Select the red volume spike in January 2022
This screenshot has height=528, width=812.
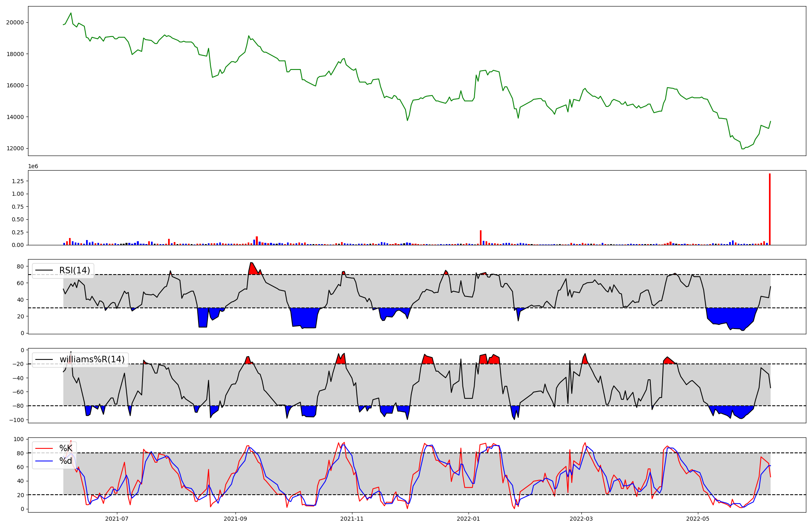coord(481,238)
